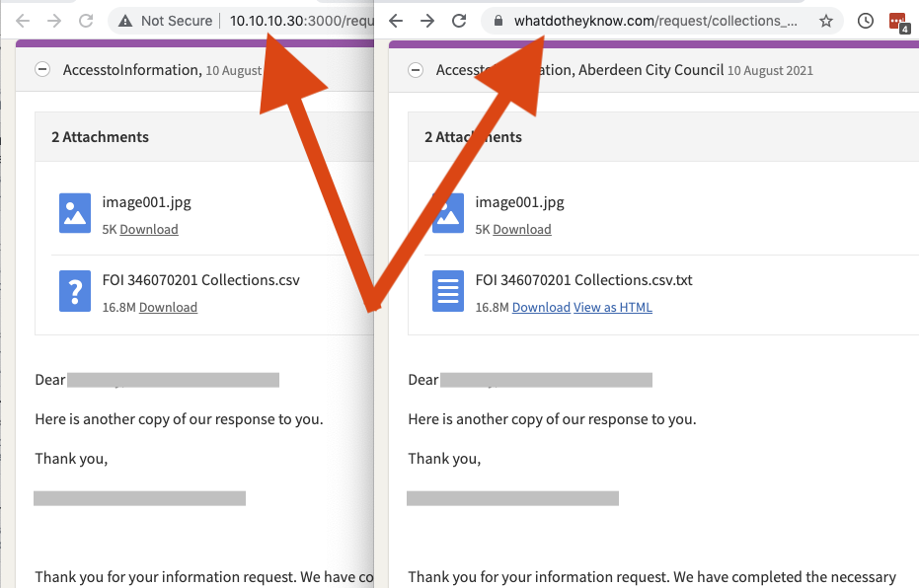This screenshot has height=588, width=919.
Task: Click back arrow in left browser window
Action: (23, 21)
